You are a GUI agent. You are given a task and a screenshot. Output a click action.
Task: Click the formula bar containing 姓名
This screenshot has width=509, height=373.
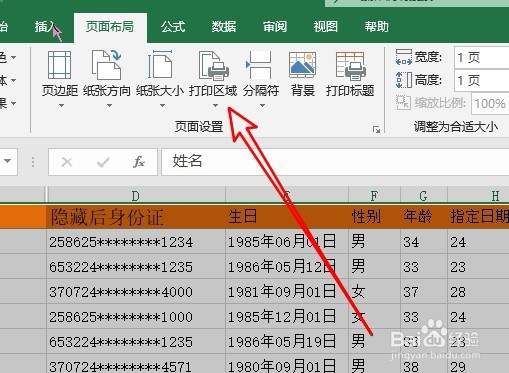click(x=335, y=162)
